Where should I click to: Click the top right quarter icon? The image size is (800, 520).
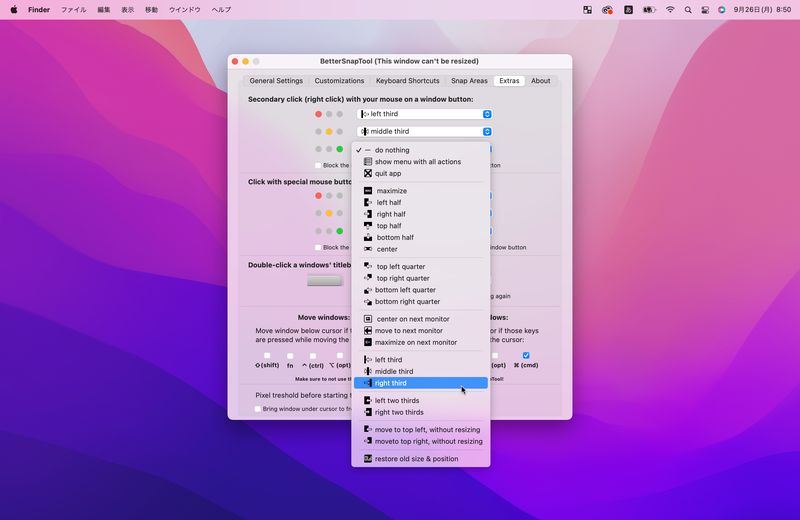368,278
